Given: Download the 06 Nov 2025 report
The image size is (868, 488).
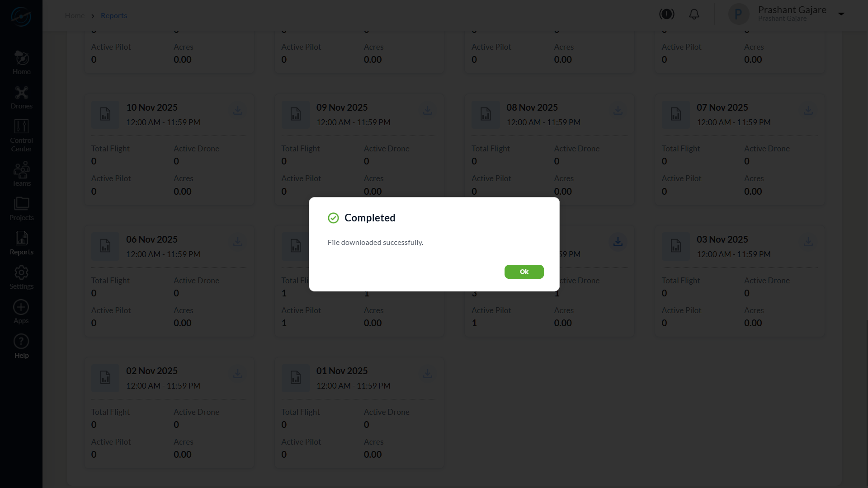Looking at the screenshot, I should tap(238, 242).
